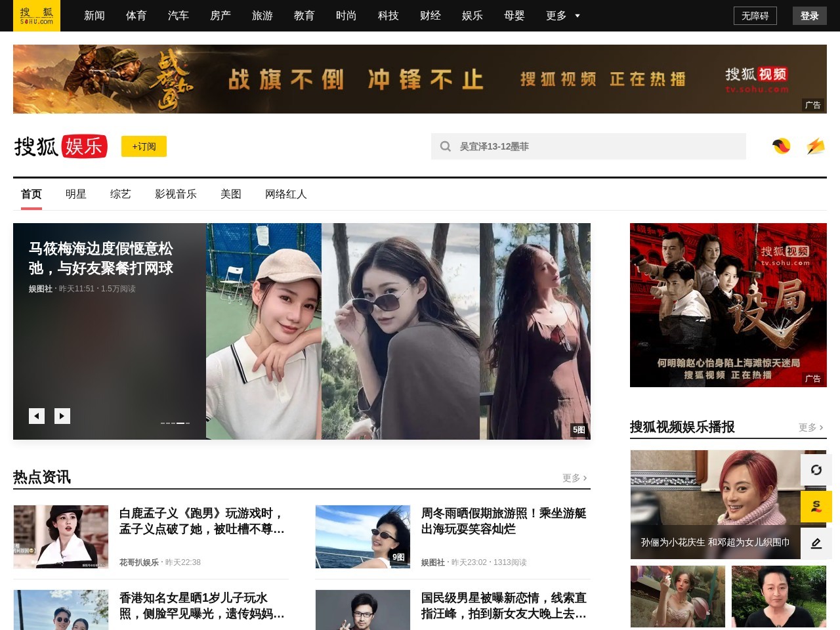Switch to the 网络红人 tab
The image size is (840, 630).
[x=286, y=194]
